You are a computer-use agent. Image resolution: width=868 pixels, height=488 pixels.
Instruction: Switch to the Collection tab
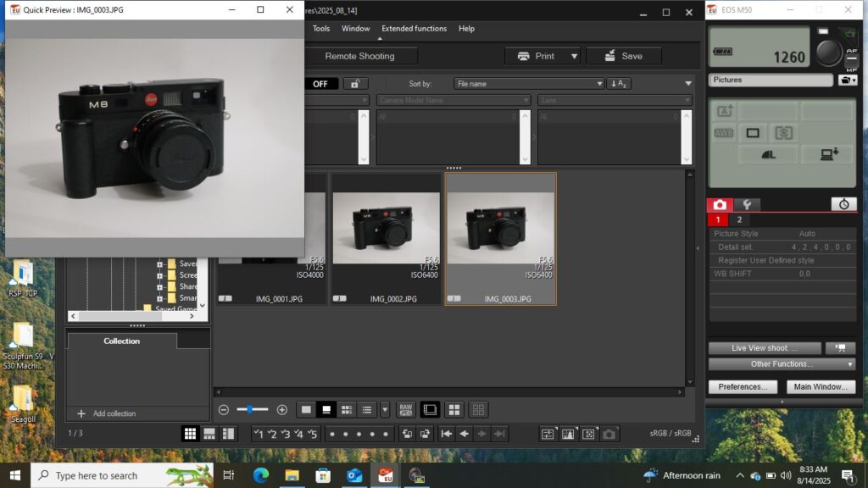pyautogui.click(x=122, y=341)
